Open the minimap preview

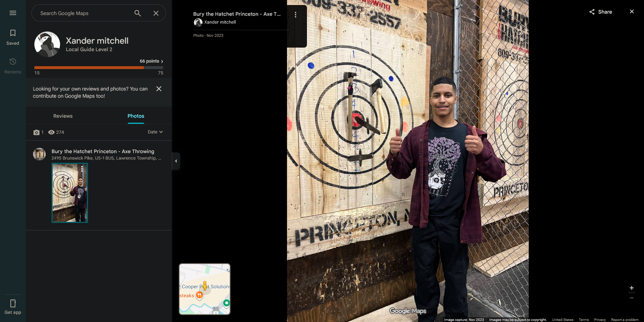pos(205,289)
